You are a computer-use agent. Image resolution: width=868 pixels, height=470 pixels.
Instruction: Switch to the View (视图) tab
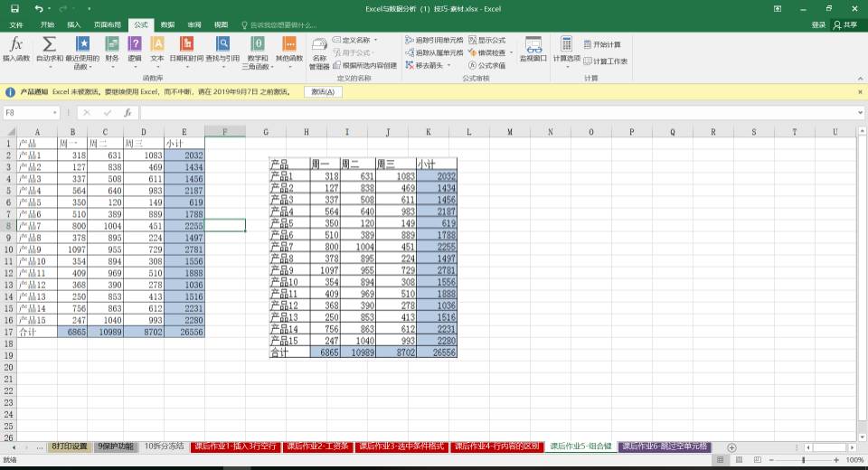221,25
